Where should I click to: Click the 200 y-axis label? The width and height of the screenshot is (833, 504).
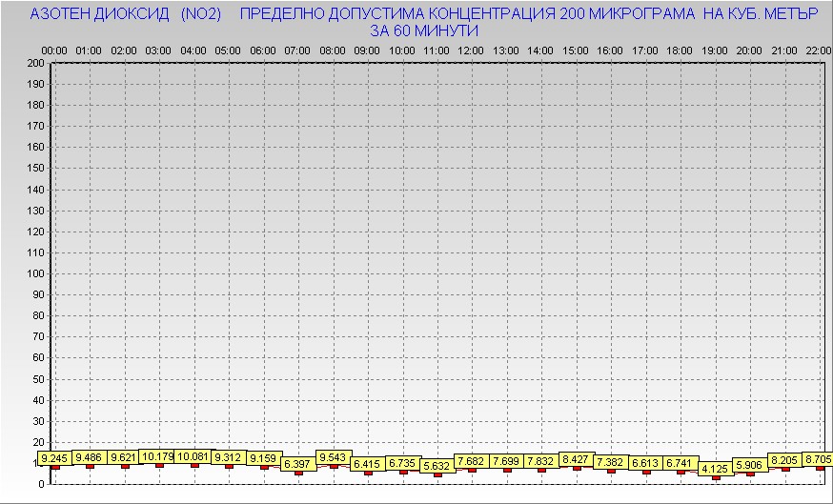click(36, 63)
